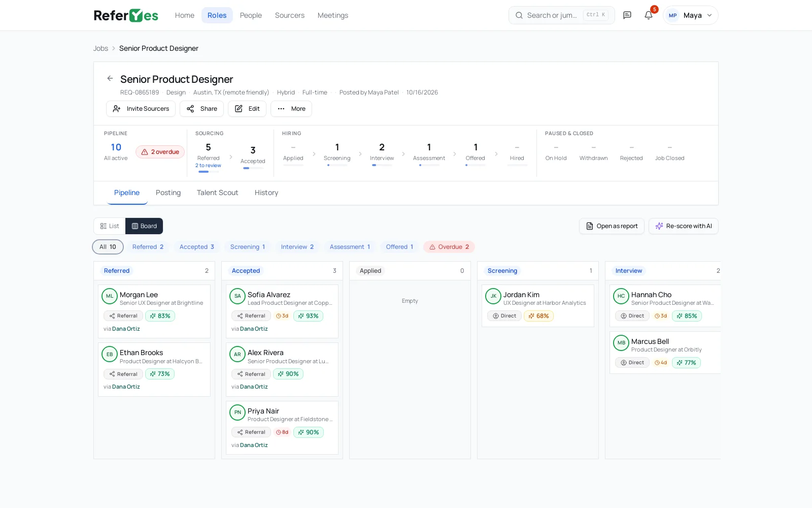Click Sofia Alvarez's 3d clock badge

[x=282, y=316]
